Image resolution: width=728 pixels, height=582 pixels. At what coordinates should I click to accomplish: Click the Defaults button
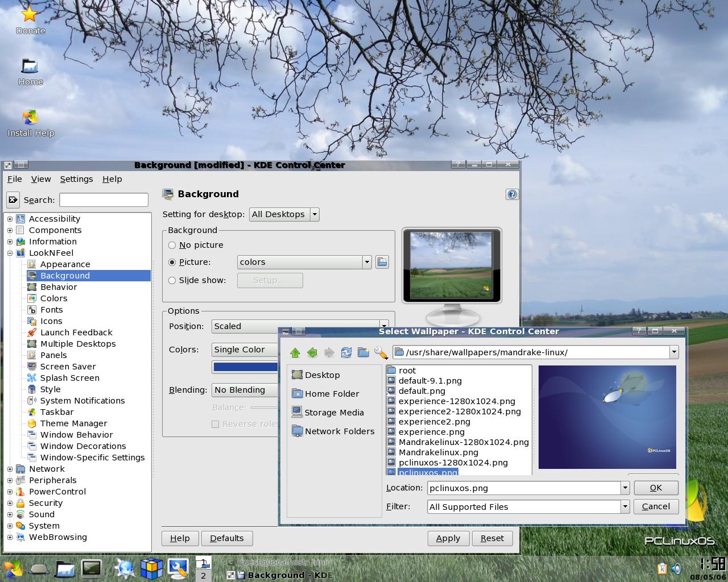[x=227, y=538]
